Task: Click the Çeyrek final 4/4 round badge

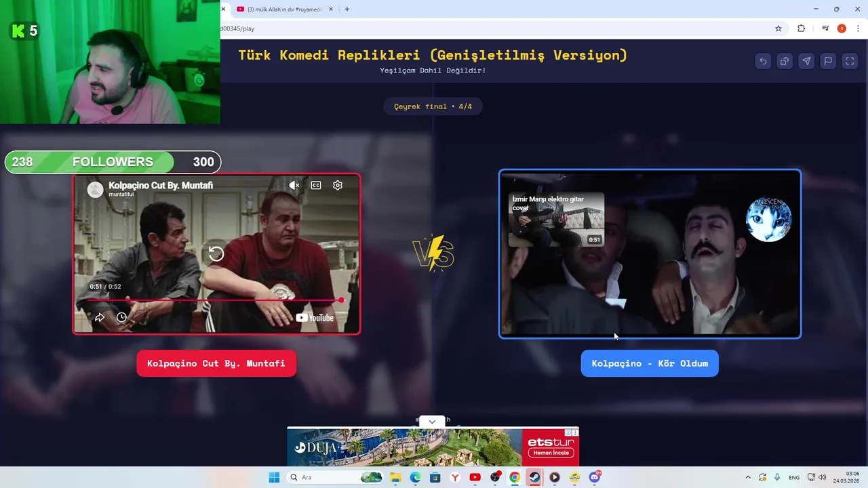Action: tap(433, 106)
